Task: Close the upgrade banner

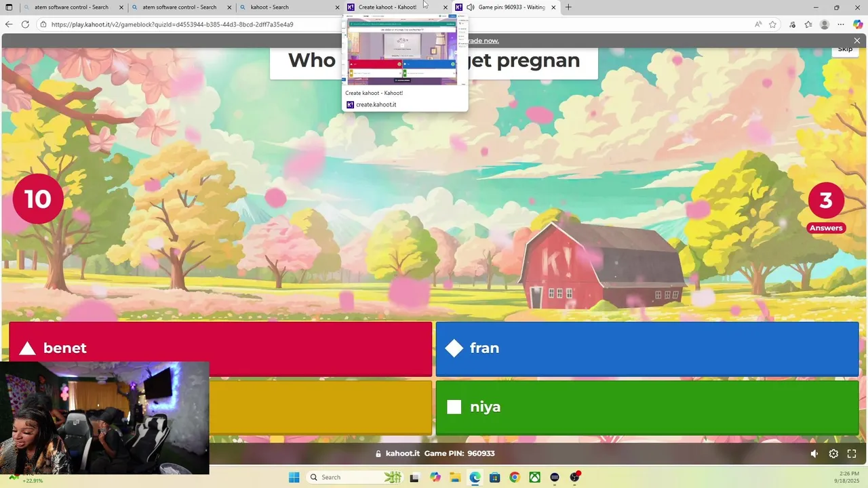Action: [x=857, y=41]
